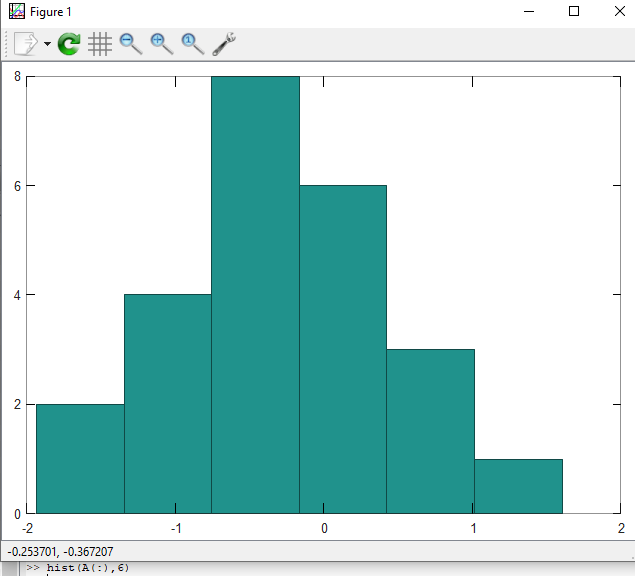635x576 pixels.
Task: Reset zoom with the 1:1 magnifier icon
Action: coord(192,43)
